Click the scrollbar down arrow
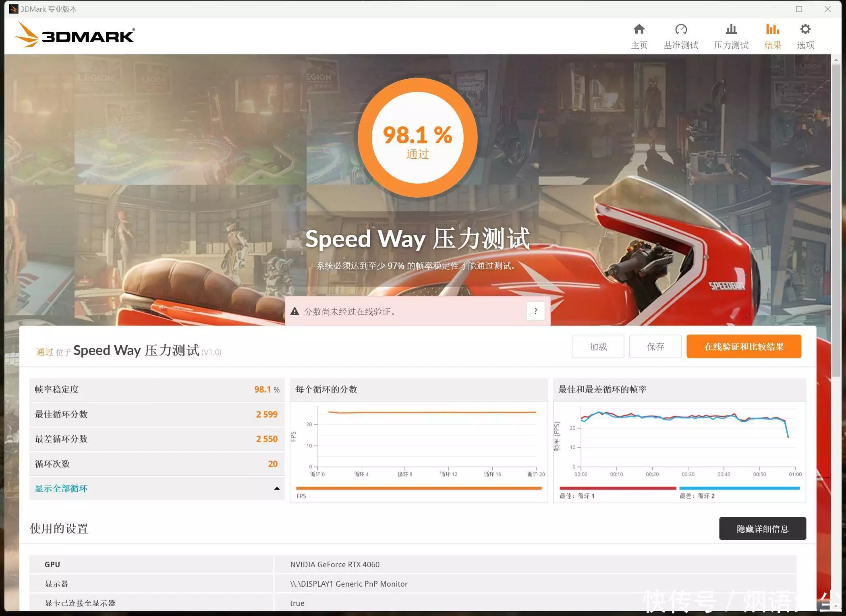846x616 pixels. pyautogui.click(x=836, y=606)
